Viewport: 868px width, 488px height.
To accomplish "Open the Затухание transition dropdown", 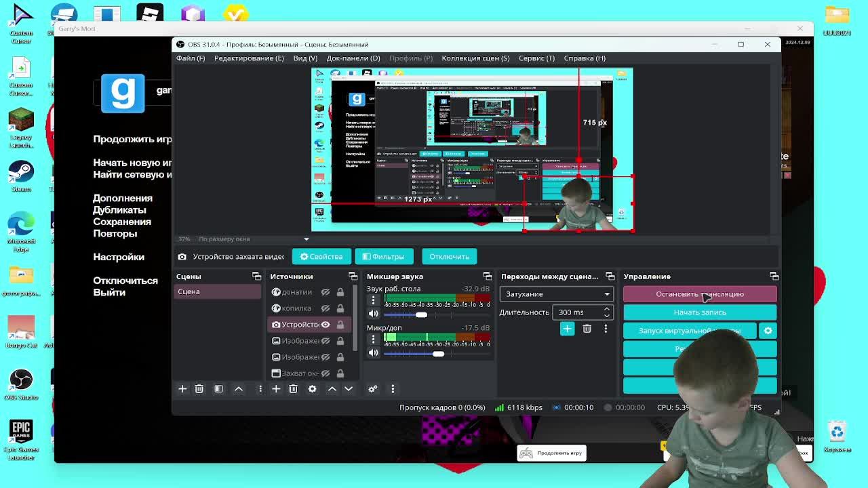I will 556,294.
